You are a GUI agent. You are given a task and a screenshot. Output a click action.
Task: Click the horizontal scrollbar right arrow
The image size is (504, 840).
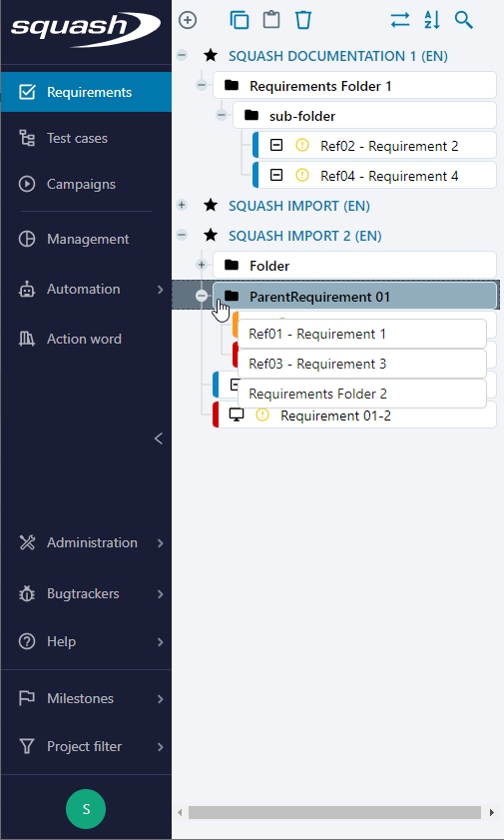pos(492,813)
